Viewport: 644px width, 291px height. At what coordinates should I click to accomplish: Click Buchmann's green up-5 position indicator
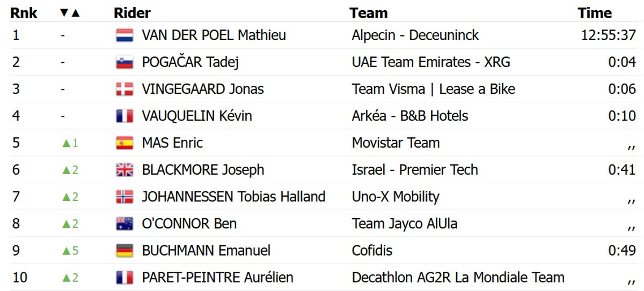(70, 251)
